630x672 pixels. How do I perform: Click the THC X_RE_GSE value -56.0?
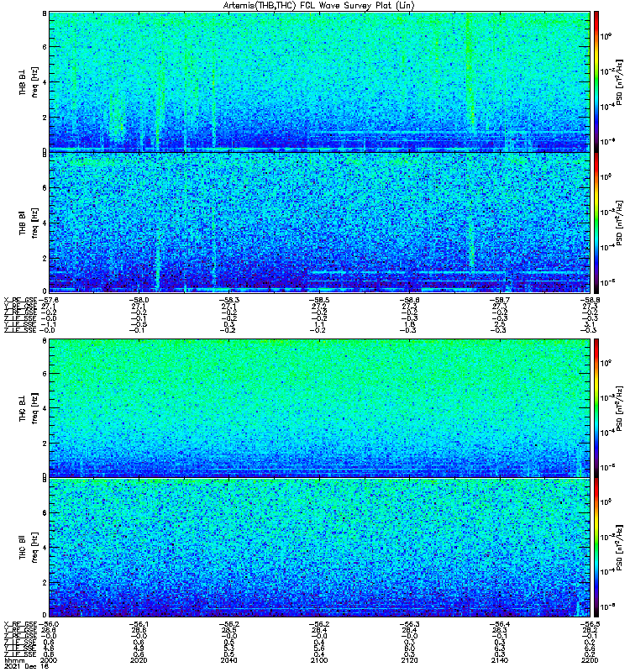49,624
